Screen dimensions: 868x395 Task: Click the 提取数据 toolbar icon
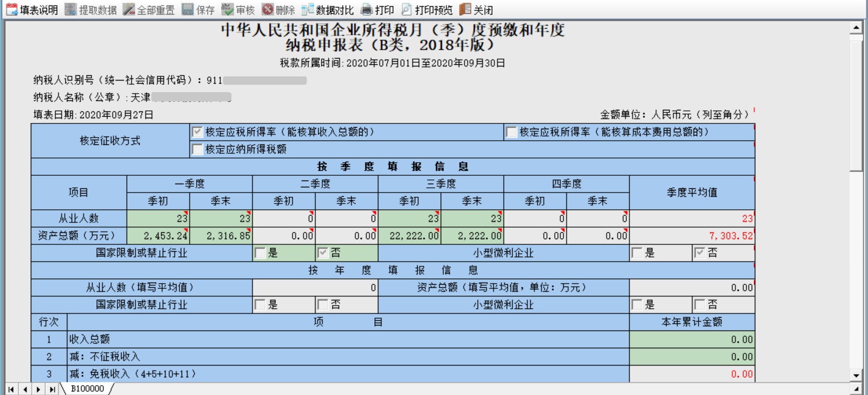[71, 9]
